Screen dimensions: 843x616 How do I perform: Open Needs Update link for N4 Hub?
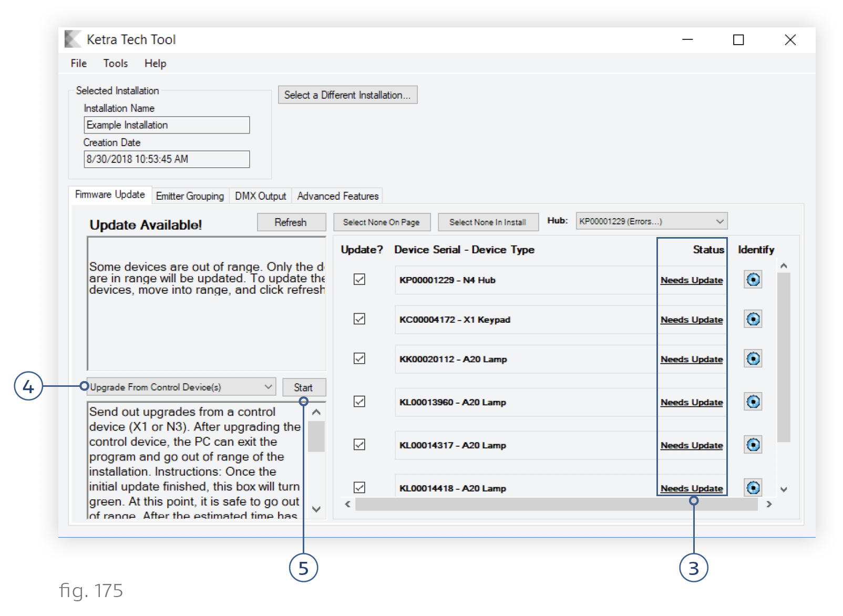[692, 280]
